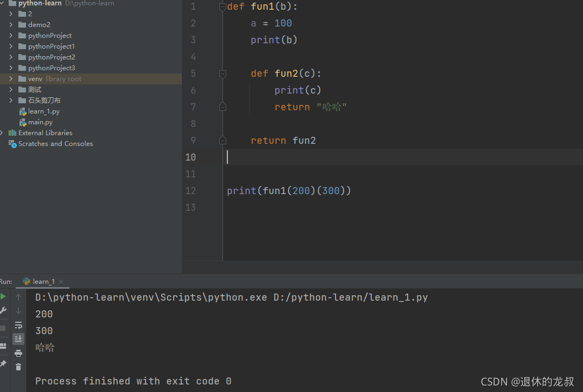
Task: Expand the 测试 folder arrow
Action: [11, 89]
